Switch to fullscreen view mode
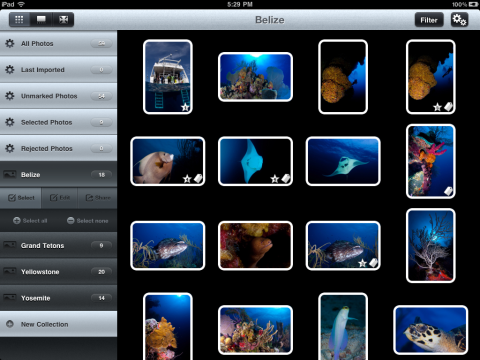 63,20
